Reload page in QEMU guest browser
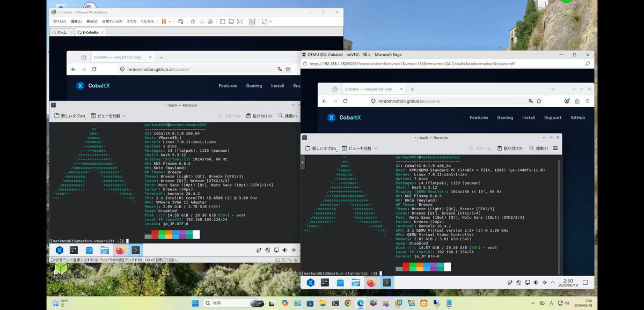 (x=345, y=101)
